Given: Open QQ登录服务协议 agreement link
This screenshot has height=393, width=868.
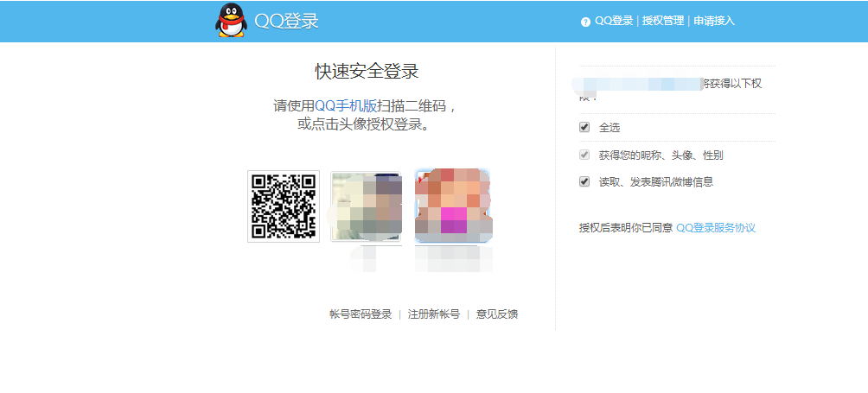Looking at the screenshot, I should [x=716, y=228].
